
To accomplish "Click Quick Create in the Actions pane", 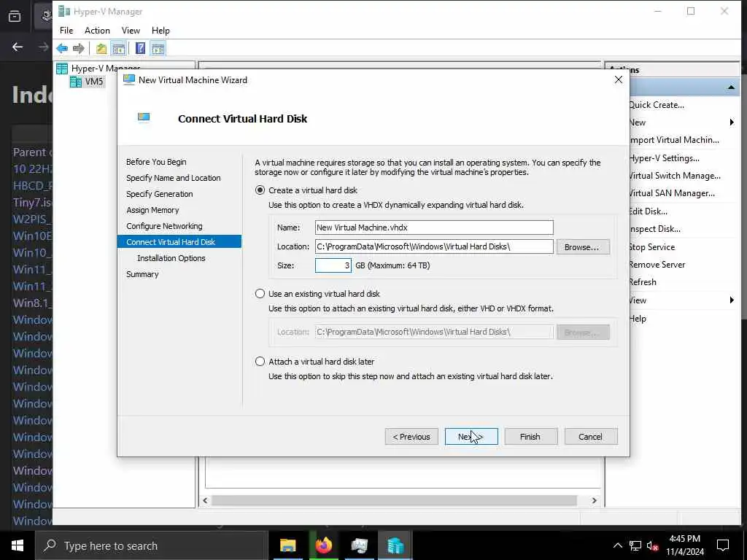I will click(657, 105).
